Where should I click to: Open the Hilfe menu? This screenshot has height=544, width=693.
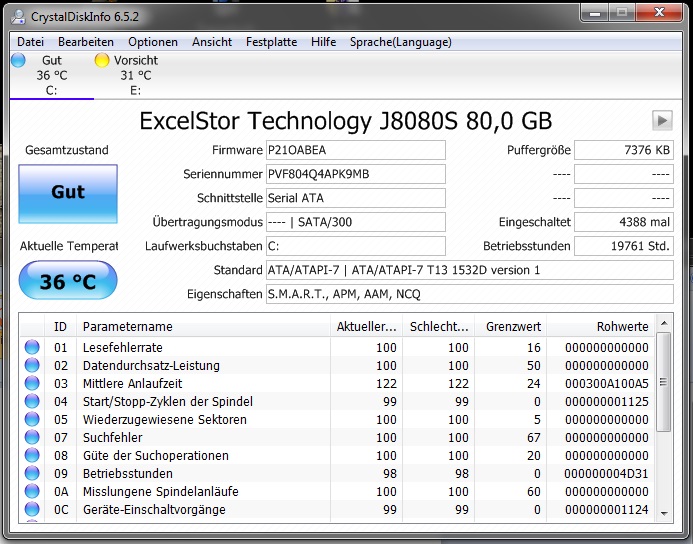pyautogui.click(x=324, y=42)
